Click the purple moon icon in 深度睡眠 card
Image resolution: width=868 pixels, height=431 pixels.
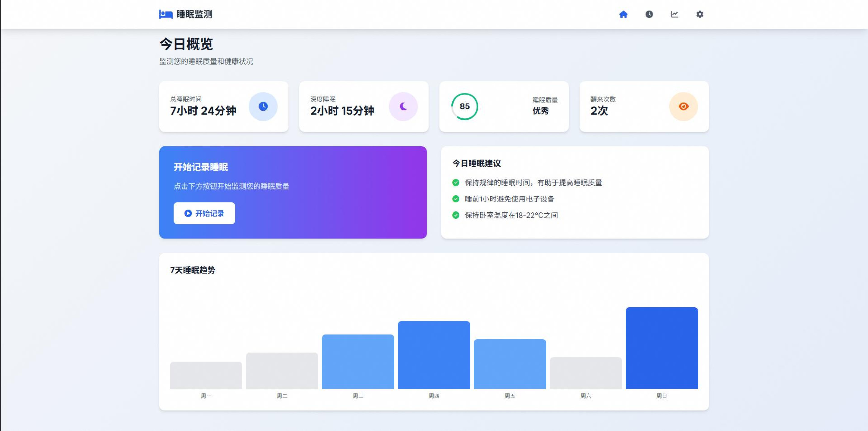403,106
